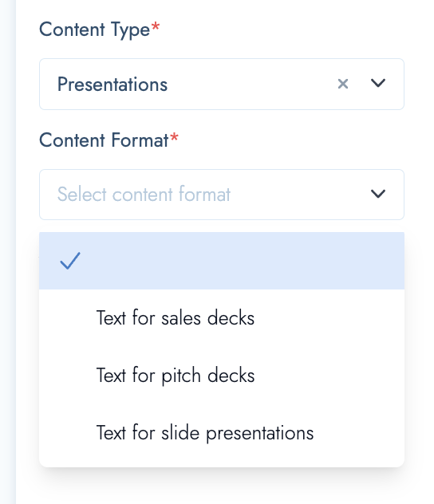Screen dimensions: 434x504
Task: Click the red asterisk beside Content Type
Action: [x=156, y=26]
